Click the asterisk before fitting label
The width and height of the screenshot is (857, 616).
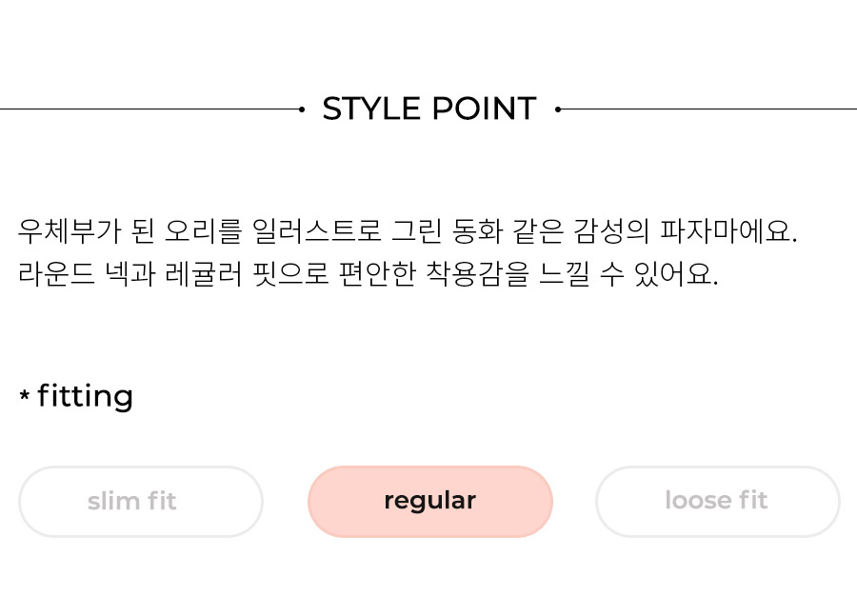point(24,395)
